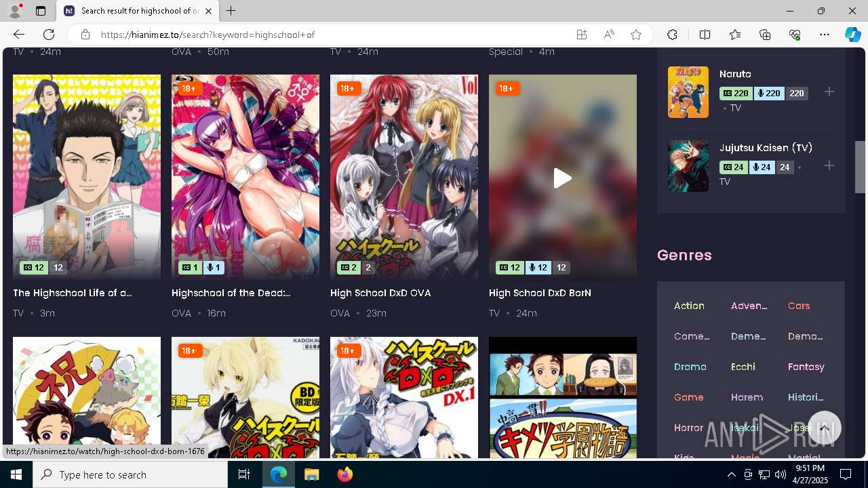
Task: Open Highschool of the Dead poster
Action: (245, 178)
